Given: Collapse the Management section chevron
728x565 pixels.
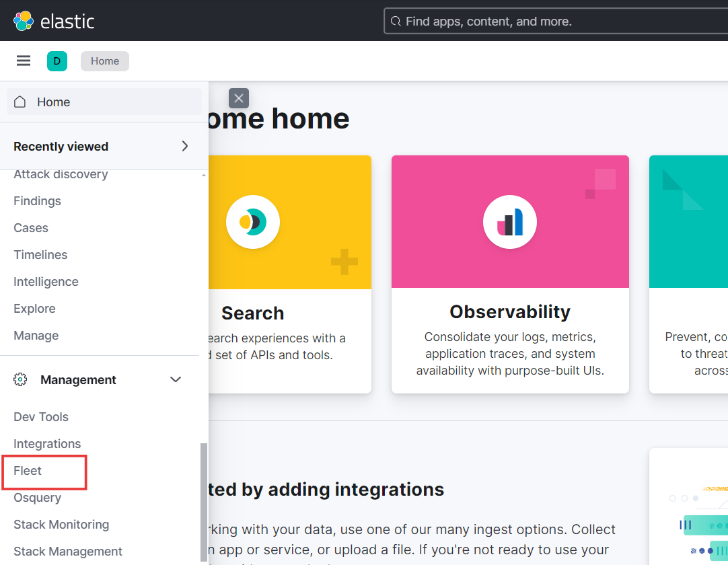Looking at the screenshot, I should coord(176,379).
